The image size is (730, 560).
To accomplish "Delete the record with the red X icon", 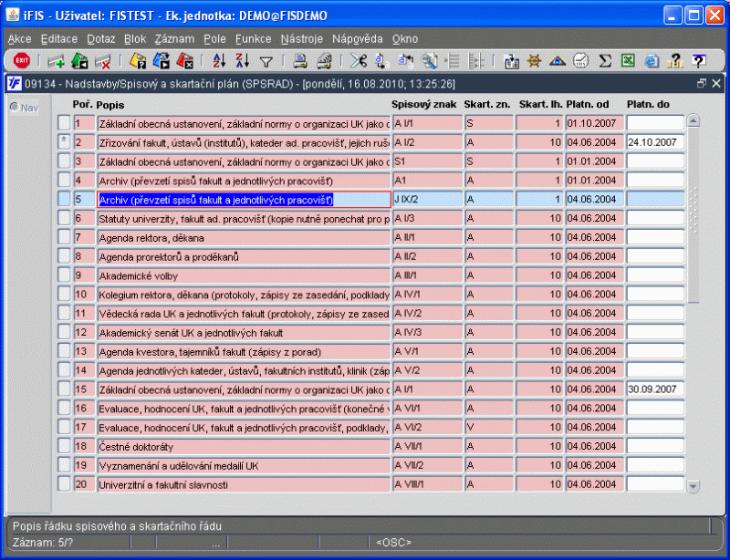I will 102,61.
